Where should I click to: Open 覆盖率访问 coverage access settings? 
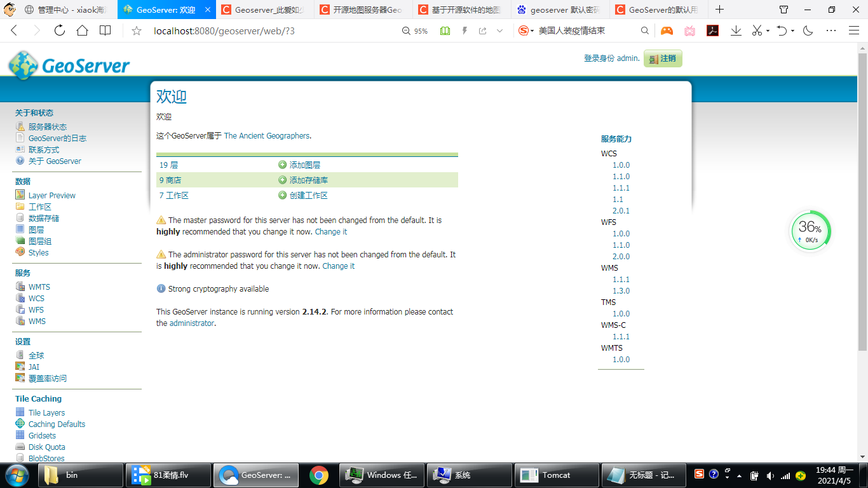[47, 379]
